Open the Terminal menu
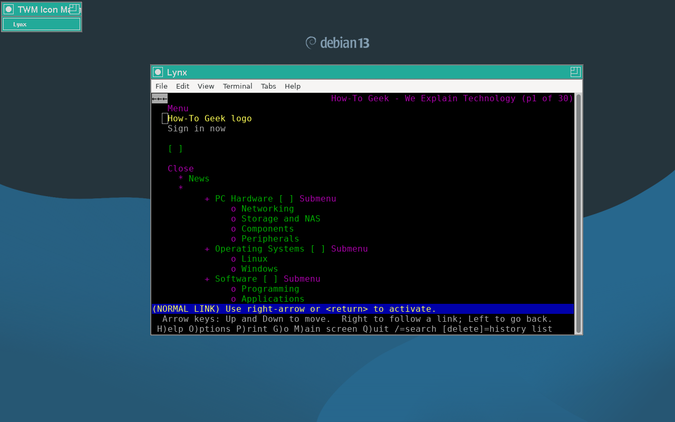The height and width of the screenshot is (422, 675). (x=238, y=86)
